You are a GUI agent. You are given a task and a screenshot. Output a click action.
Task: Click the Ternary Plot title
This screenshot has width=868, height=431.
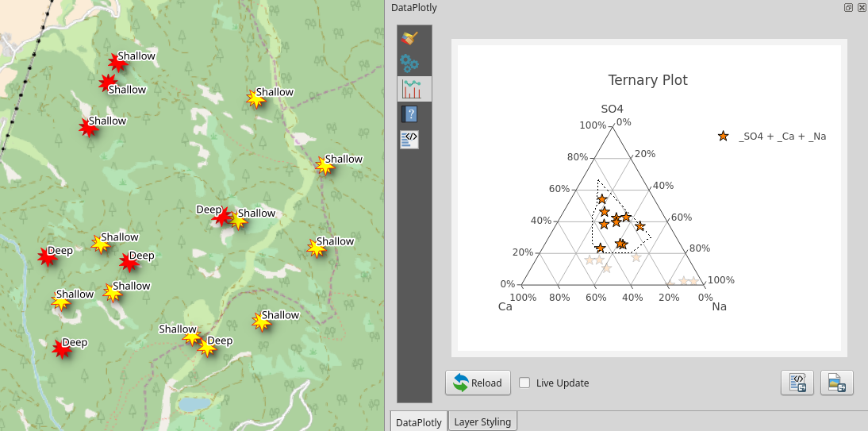tap(647, 80)
